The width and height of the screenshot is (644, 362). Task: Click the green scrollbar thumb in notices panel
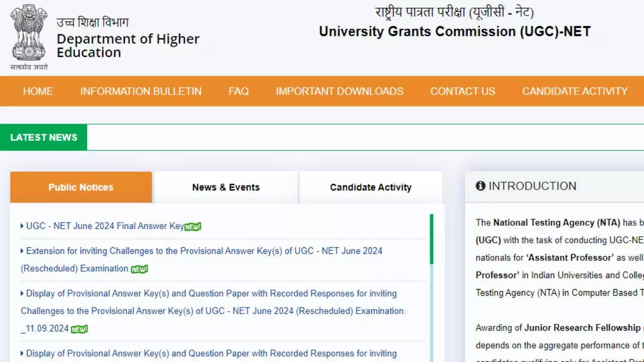pos(431,239)
